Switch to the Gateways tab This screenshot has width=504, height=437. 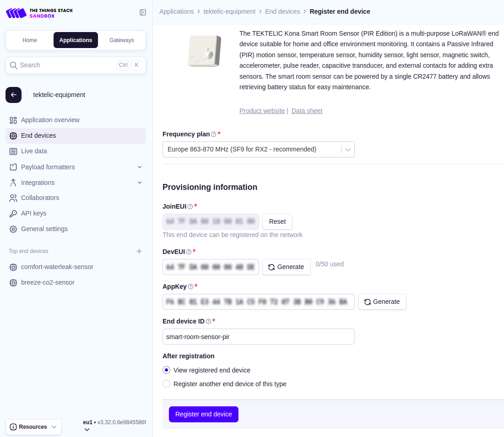tap(122, 40)
